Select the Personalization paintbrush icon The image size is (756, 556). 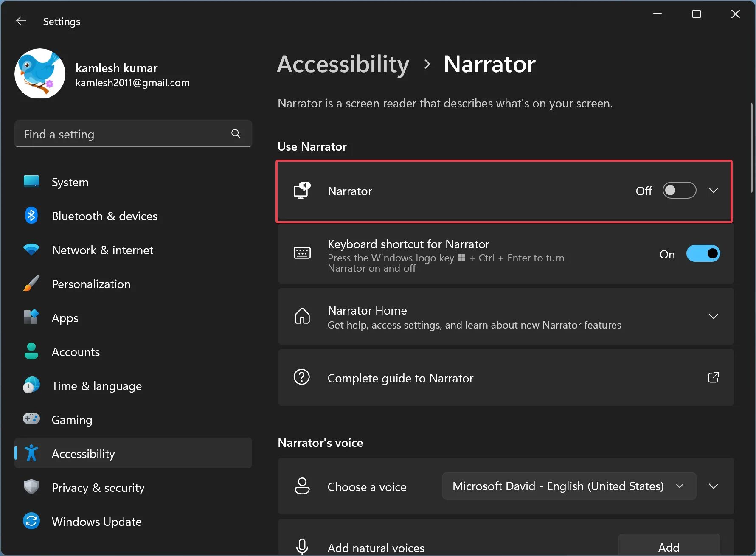pyautogui.click(x=31, y=284)
